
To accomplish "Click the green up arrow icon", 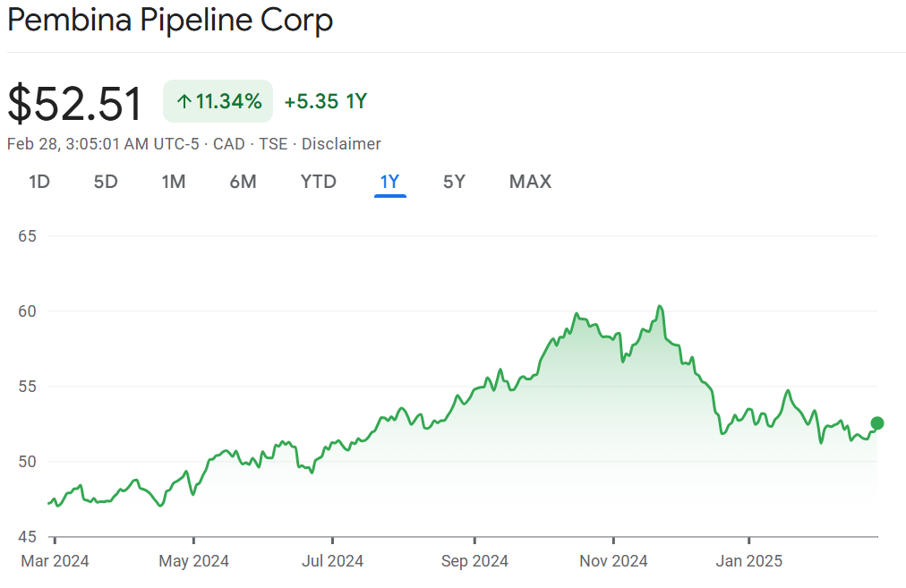I will (x=184, y=102).
